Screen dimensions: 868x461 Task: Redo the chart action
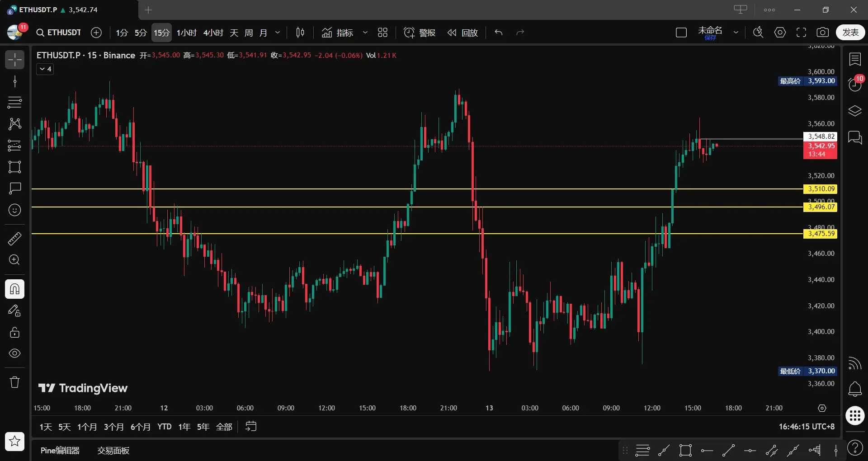pos(520,33)
